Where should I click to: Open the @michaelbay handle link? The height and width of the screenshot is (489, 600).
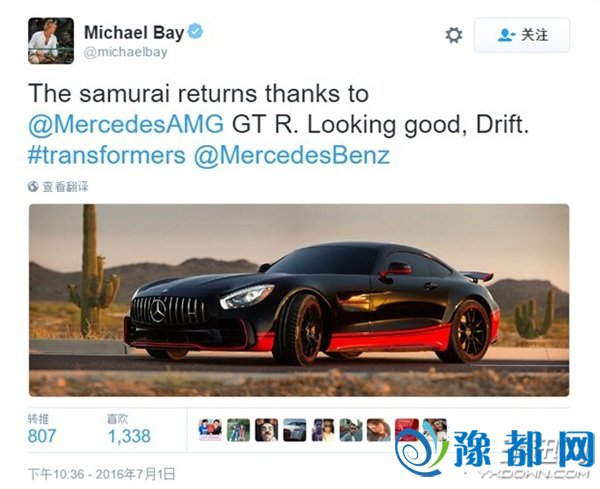[x=126, y=52]
